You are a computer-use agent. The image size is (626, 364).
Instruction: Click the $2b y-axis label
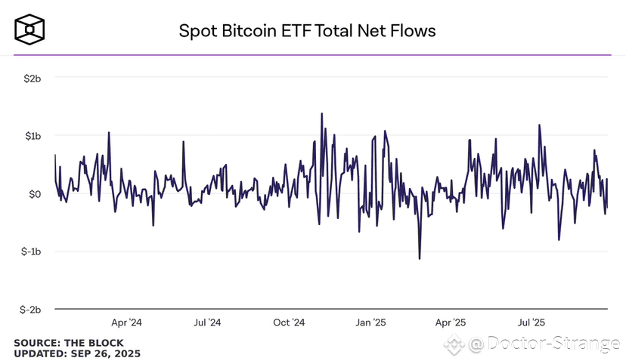coord(33,79)
